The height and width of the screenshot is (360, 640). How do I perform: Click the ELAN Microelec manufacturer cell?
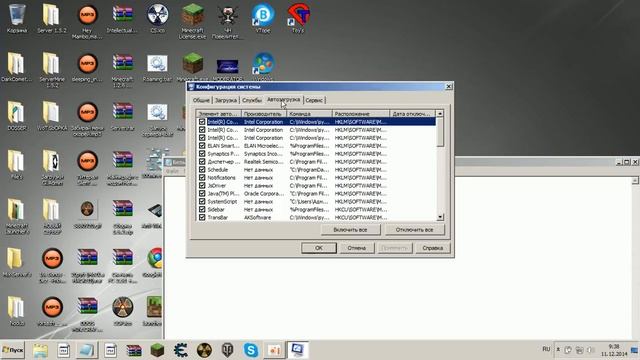[264, 146]
